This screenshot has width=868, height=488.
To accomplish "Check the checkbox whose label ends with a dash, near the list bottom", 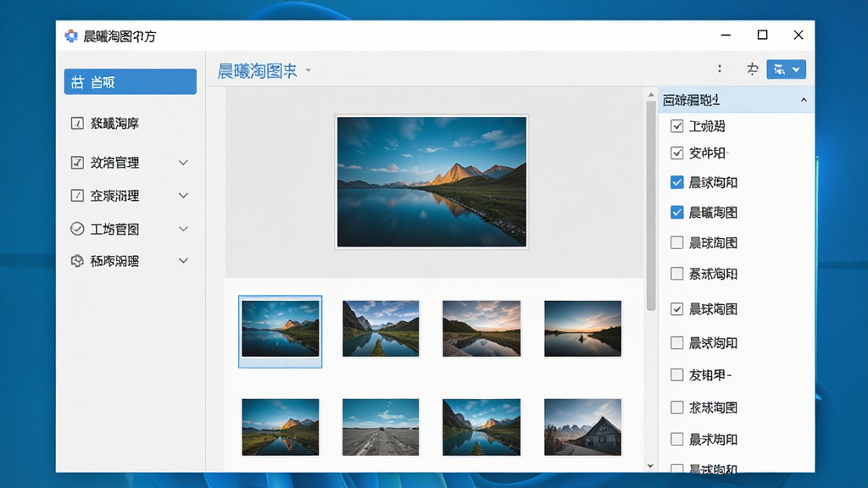I will 676,374.
